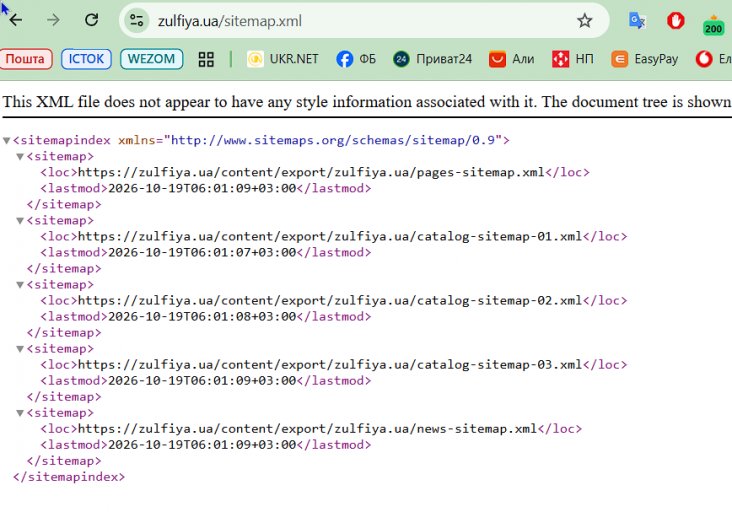The width and height of the screenshot is (732, 512).
Task: Click the pages-sitemap.xml loc URL
Action: click(311, 173)
